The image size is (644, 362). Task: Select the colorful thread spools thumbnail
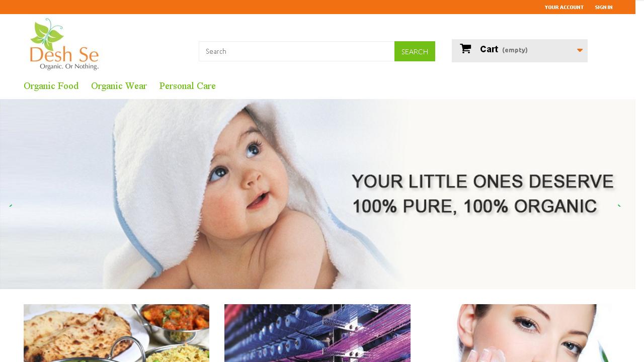tap(317, 333)
